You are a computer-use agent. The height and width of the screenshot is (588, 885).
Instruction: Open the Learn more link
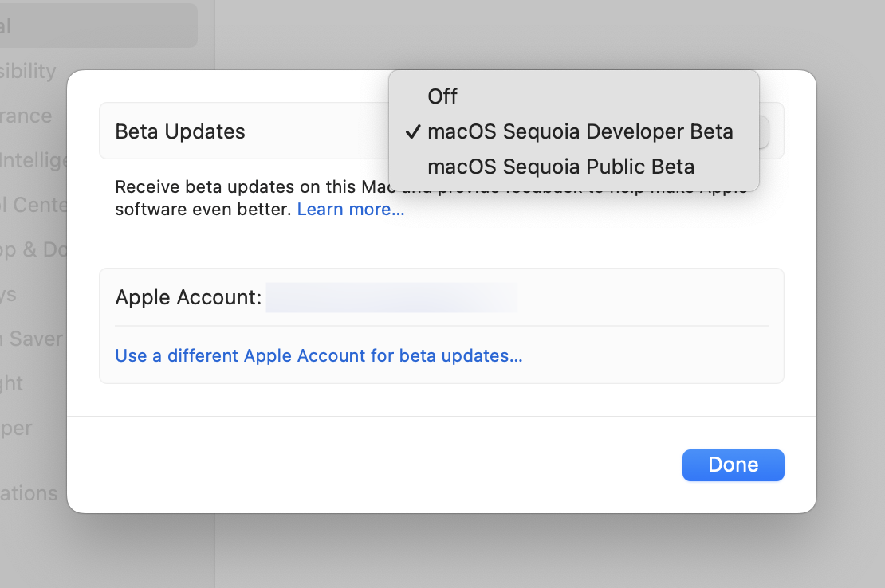click(351, 210)
